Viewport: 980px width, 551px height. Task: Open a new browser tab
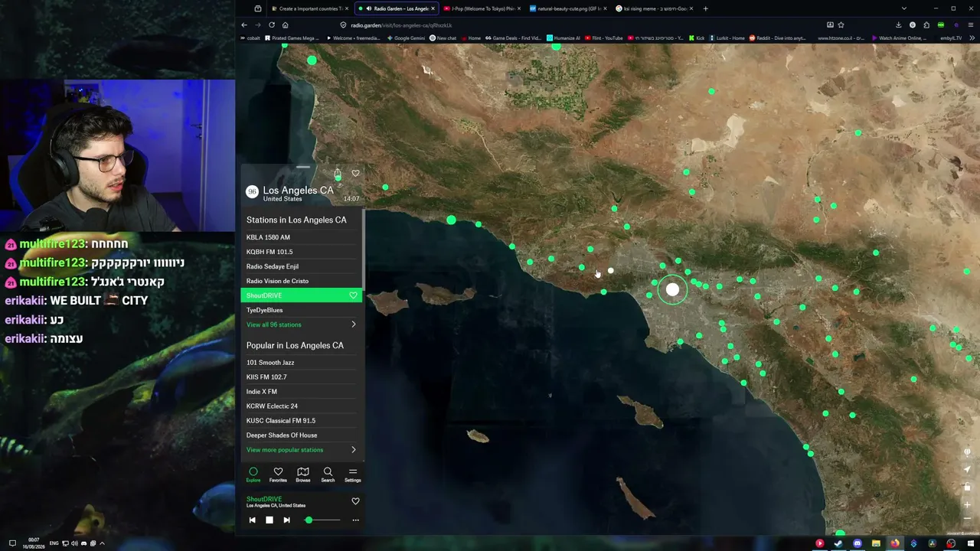[x=706, y=8]
